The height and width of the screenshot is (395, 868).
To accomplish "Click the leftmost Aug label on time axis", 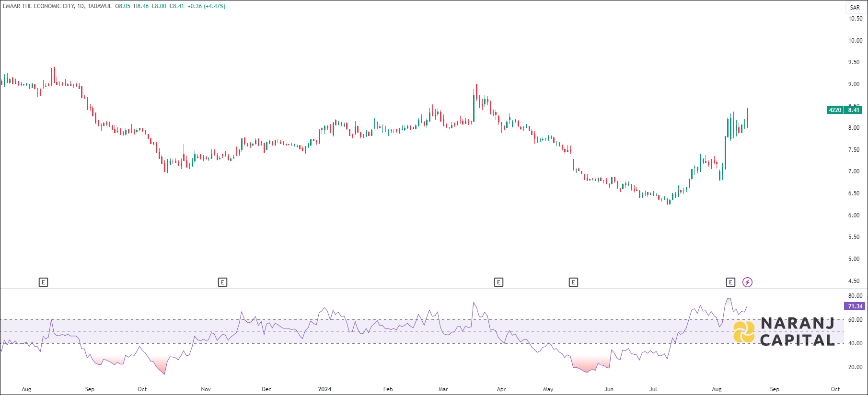I will pyautogui.click(x=26, y=389).
